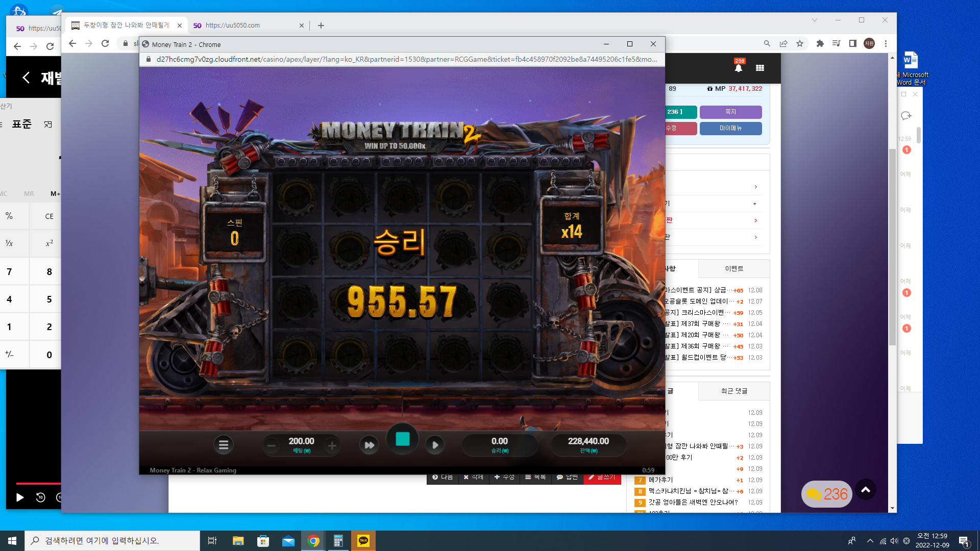Toggle Chrome side panel
Viewport: 980px width, 551px height.
[852, 44]
